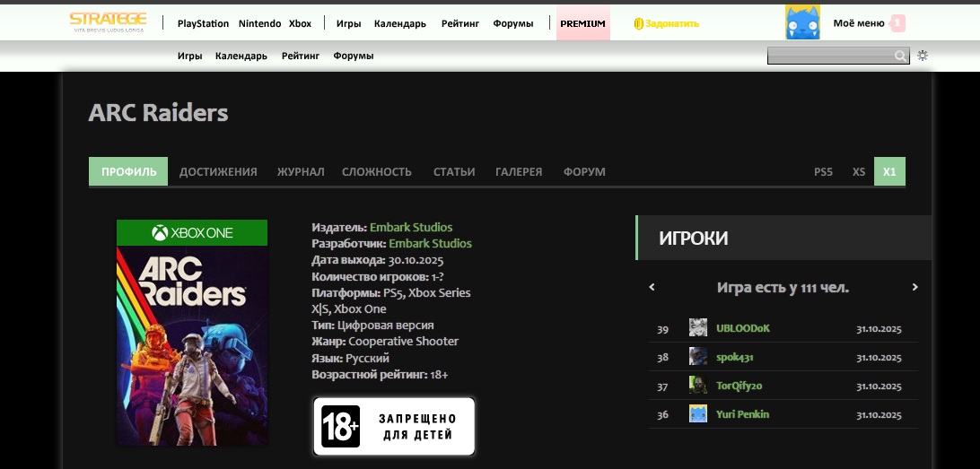Open Календарь in the secondary nav bar
This screenshot has width=980, height=469.
241,56
